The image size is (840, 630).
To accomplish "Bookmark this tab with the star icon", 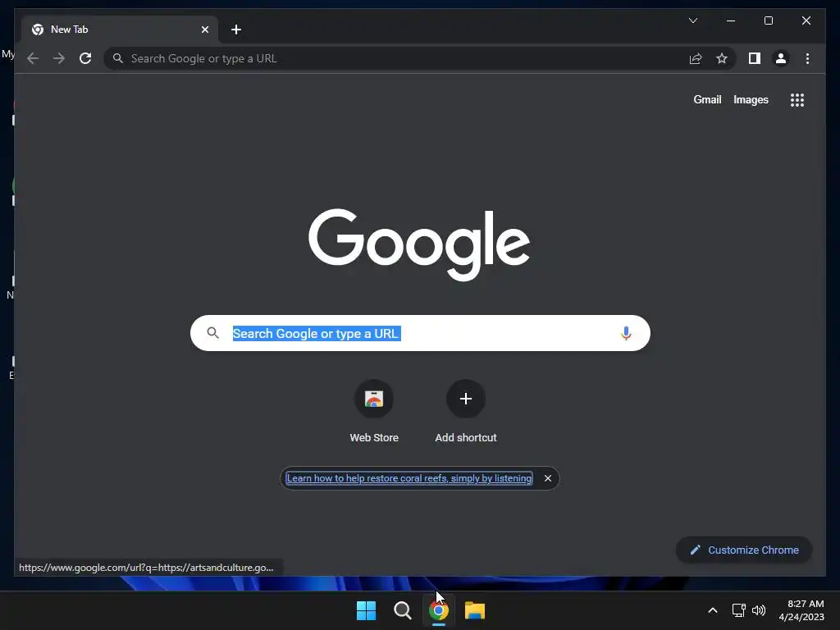I will coord(722,58).
